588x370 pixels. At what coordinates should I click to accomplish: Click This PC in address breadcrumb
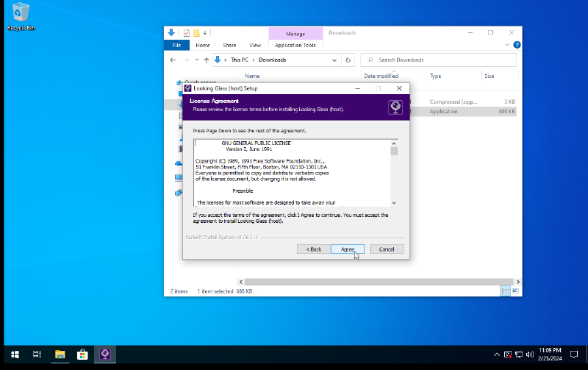240,60
